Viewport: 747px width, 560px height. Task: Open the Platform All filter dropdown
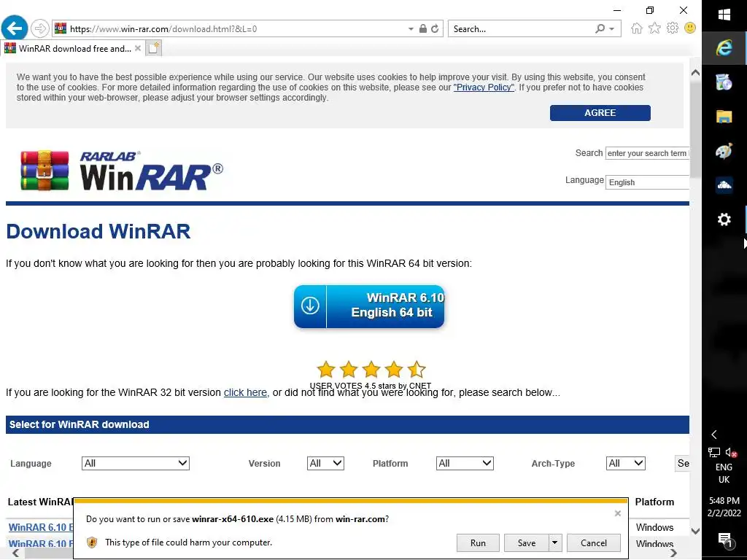tap(465, 463)
